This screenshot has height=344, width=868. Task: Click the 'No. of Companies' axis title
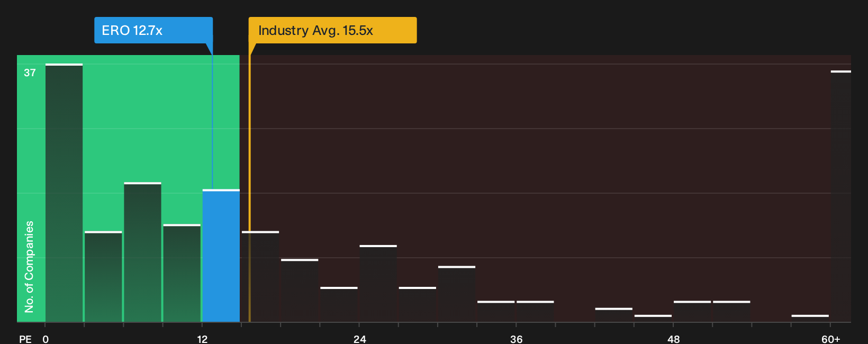(29, 267)
